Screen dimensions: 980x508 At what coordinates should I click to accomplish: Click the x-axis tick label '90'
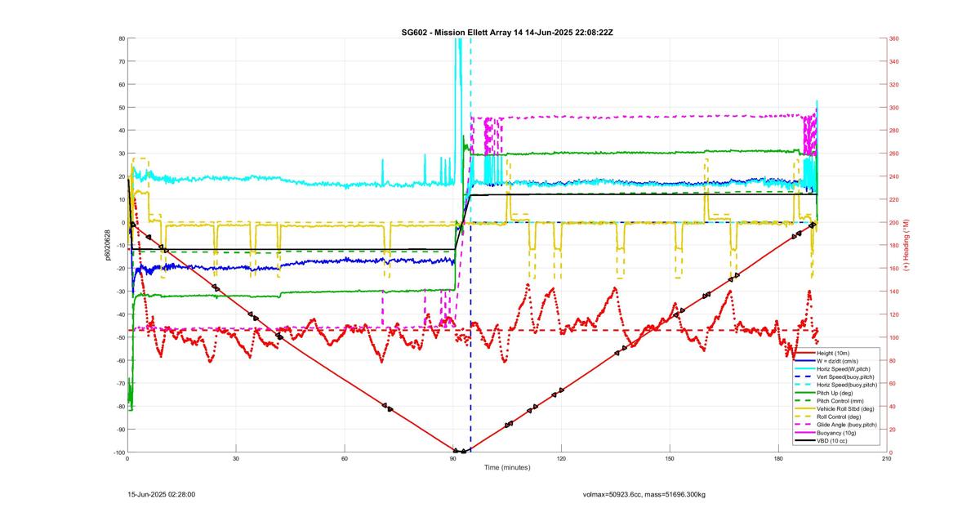pos(452,459)
